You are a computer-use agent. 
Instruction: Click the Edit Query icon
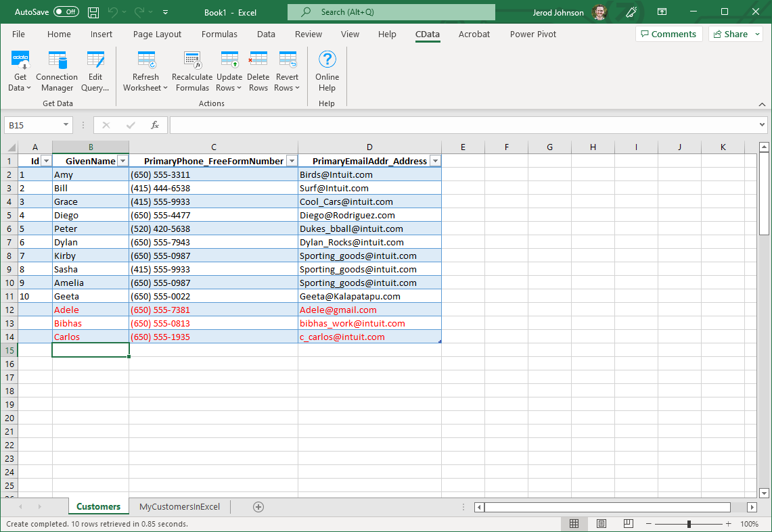[95, 61]
